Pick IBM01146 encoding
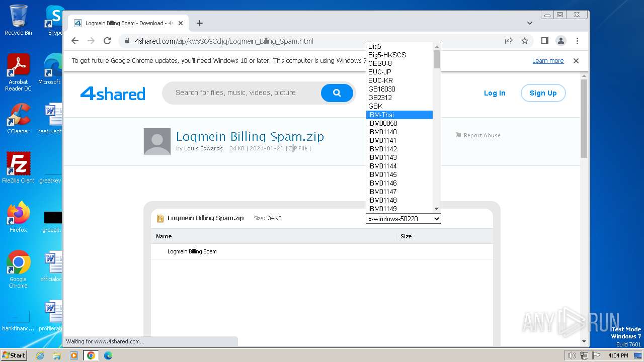The height and width of the screenshot is (362, 644). tap(399, 183)
